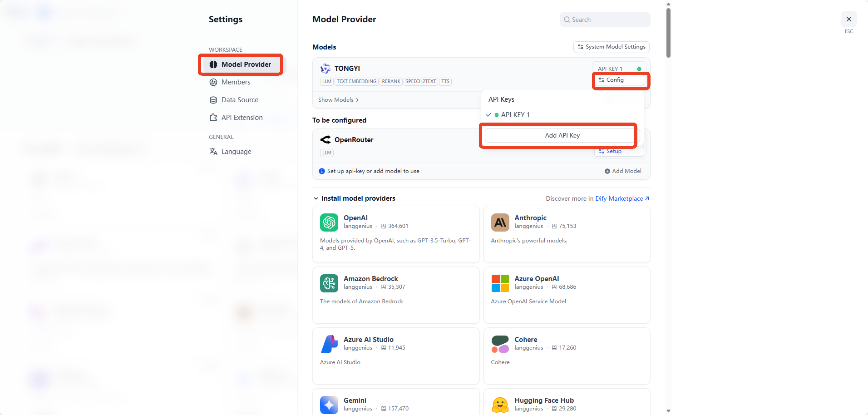Open the Dify Marketplace link
This screenshot has width=868, height=415.
622,198
